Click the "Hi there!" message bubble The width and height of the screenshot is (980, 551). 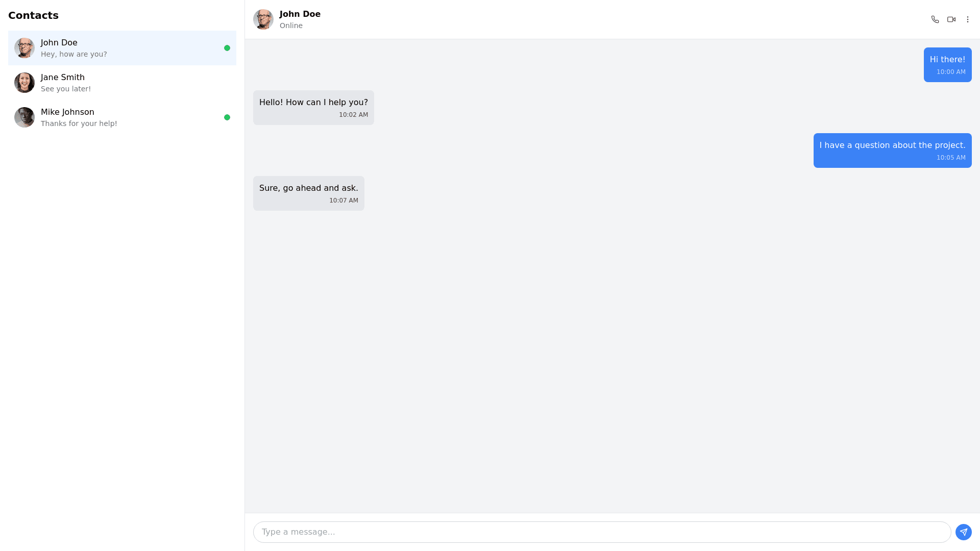(x=947, y=65)
